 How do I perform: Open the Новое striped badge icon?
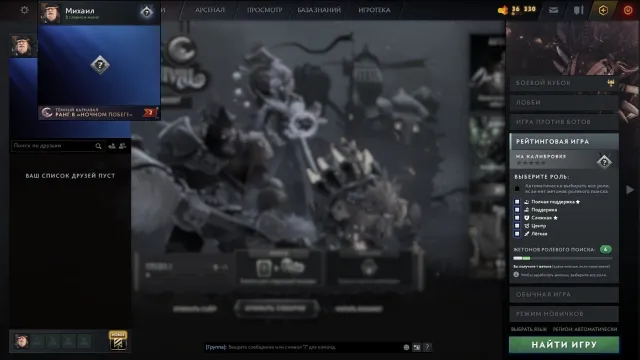pos(118,340)
